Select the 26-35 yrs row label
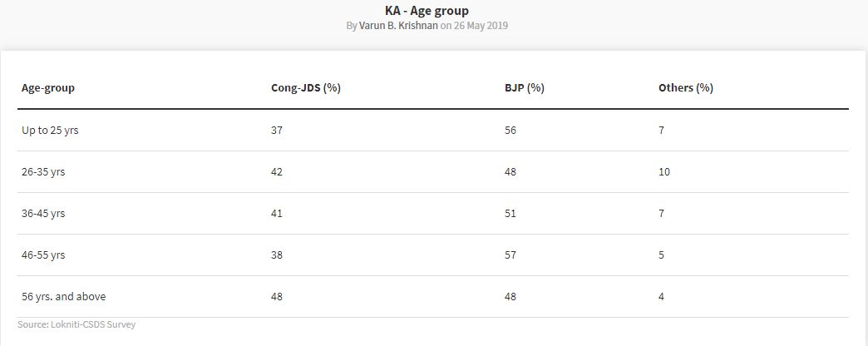868x346 pixels. tap(43, 172)
